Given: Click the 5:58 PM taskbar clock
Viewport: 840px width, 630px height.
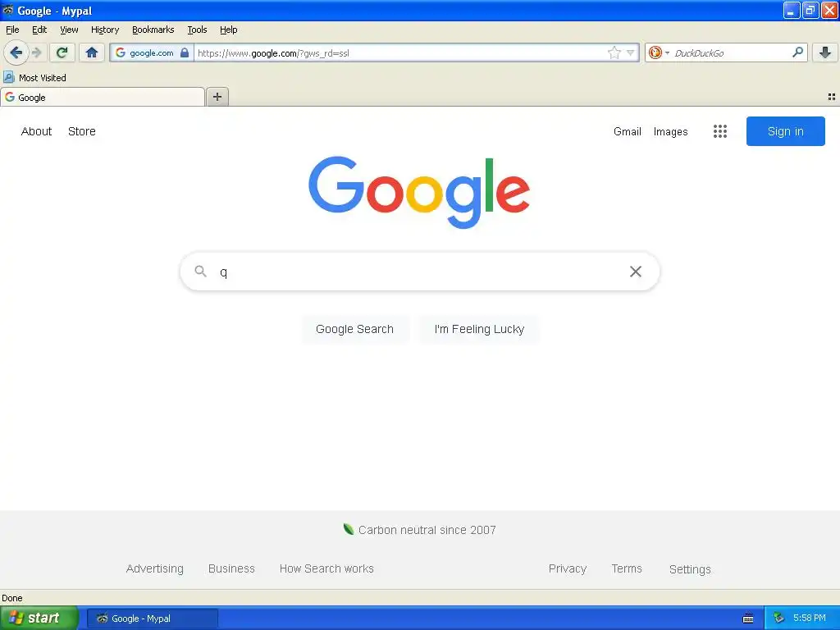Looking at the screenshot, I should coord(810,618).
